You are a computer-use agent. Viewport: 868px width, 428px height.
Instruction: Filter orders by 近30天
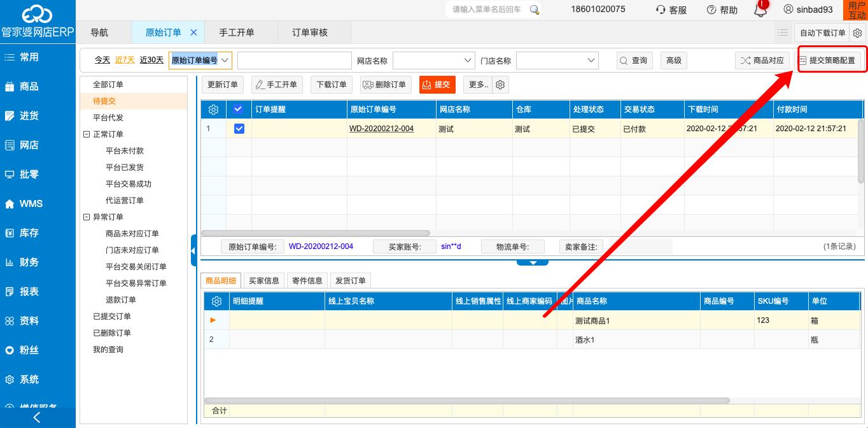click(x=151, y=60)
